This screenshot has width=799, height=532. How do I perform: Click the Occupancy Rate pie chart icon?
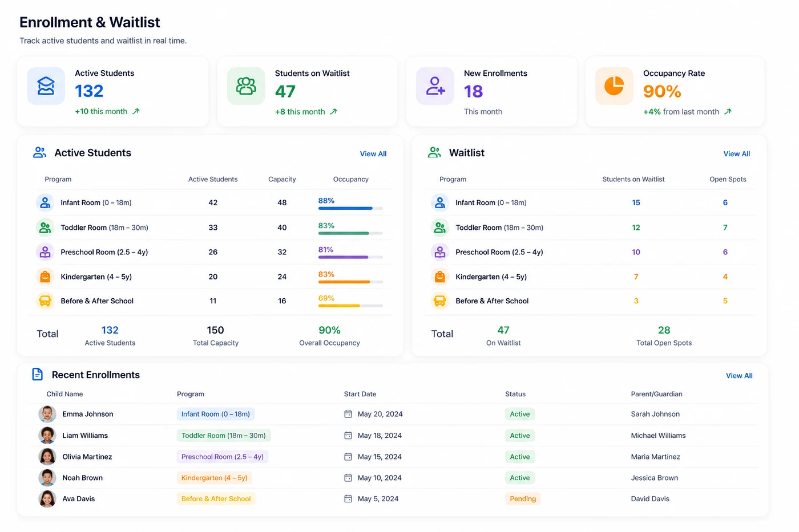click(x=614, y=86)
